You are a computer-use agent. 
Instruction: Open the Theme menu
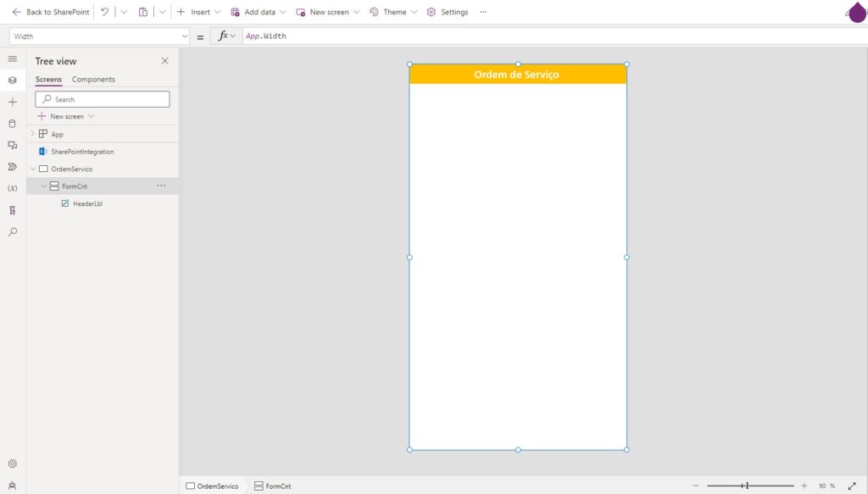[393, 12]
